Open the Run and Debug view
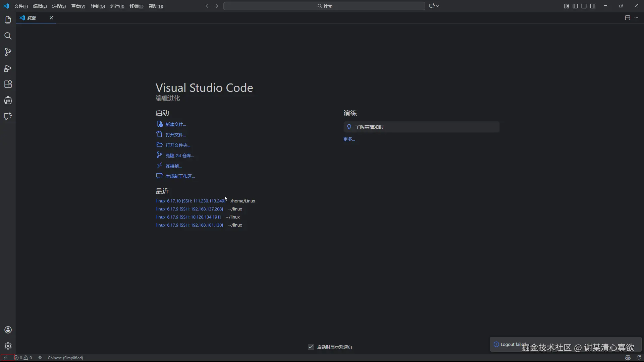 tap(8, 68)
